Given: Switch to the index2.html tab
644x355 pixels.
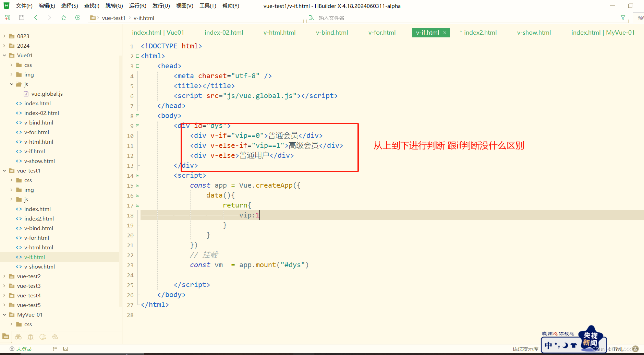Looking at the screenshot, I should 478,33.
